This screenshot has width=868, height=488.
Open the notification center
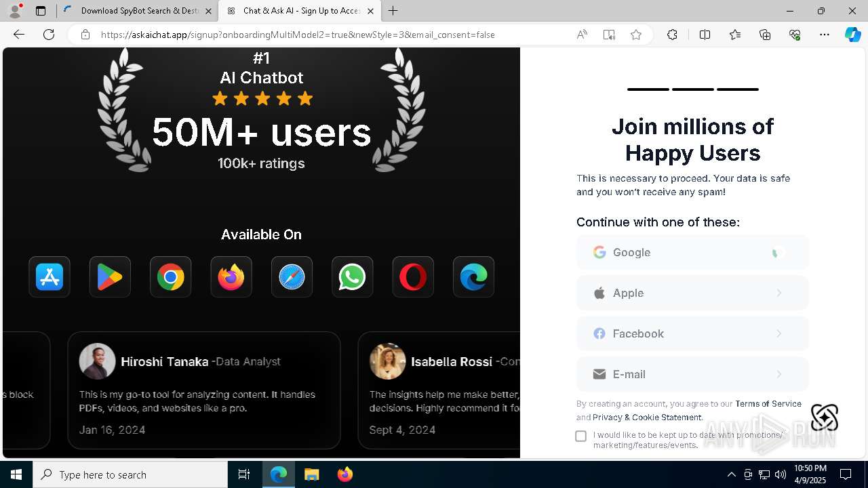tap(846, 474)
